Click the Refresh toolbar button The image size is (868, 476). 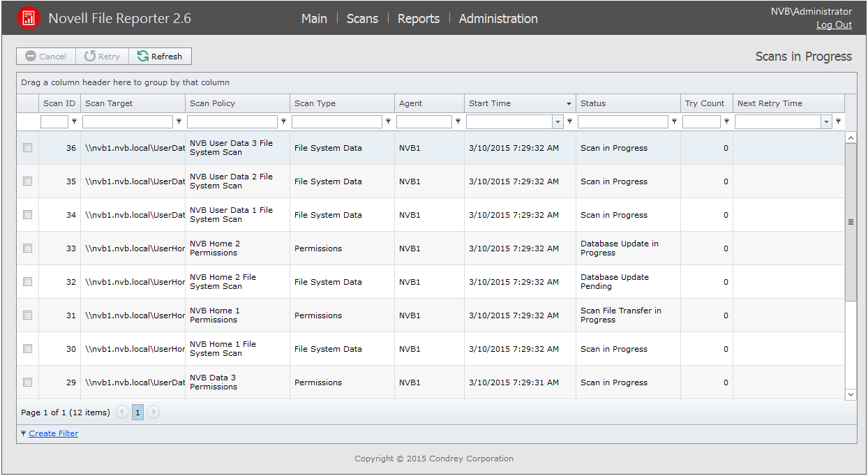coord(160,57)
